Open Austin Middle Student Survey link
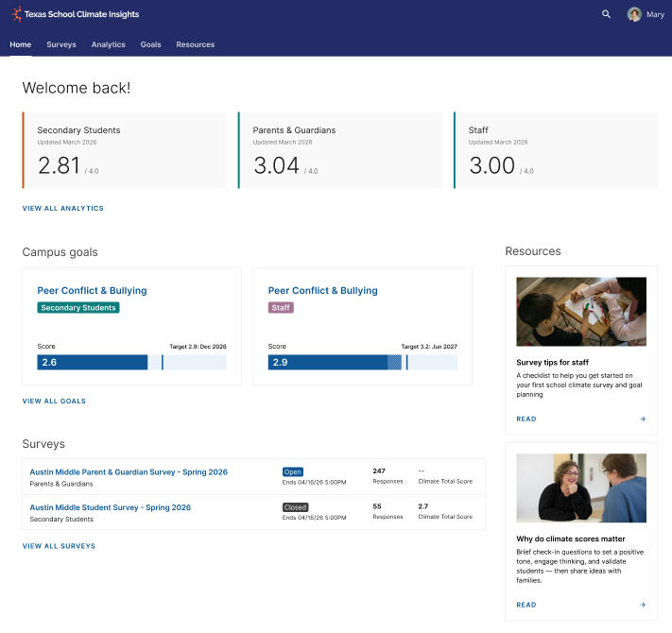 [111, 507]
